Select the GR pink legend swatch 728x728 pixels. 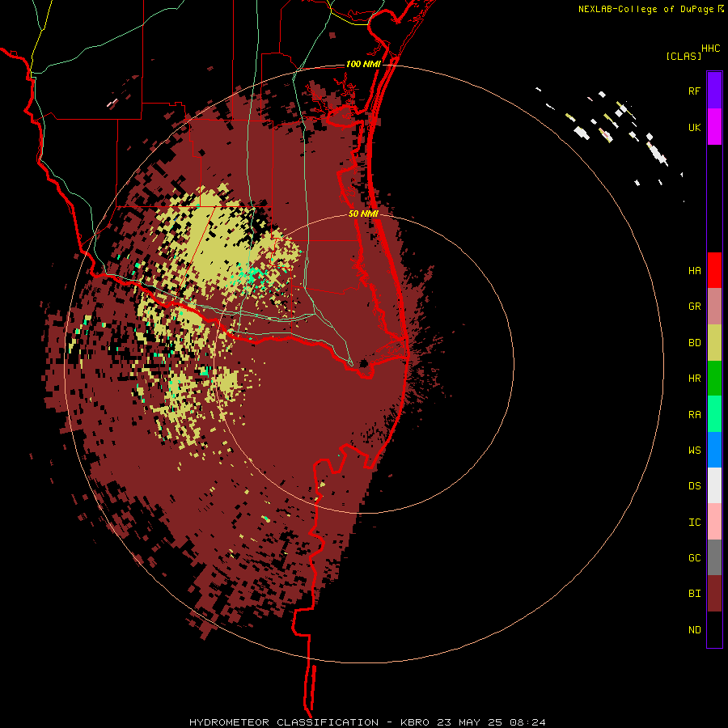point(714,307)
